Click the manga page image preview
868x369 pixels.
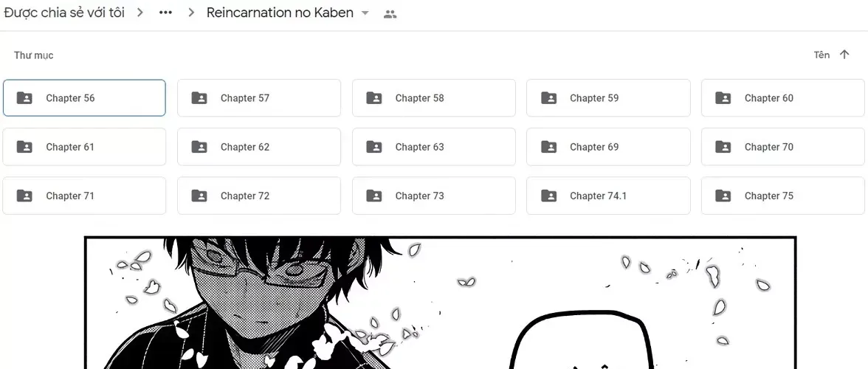coord(440,303)
